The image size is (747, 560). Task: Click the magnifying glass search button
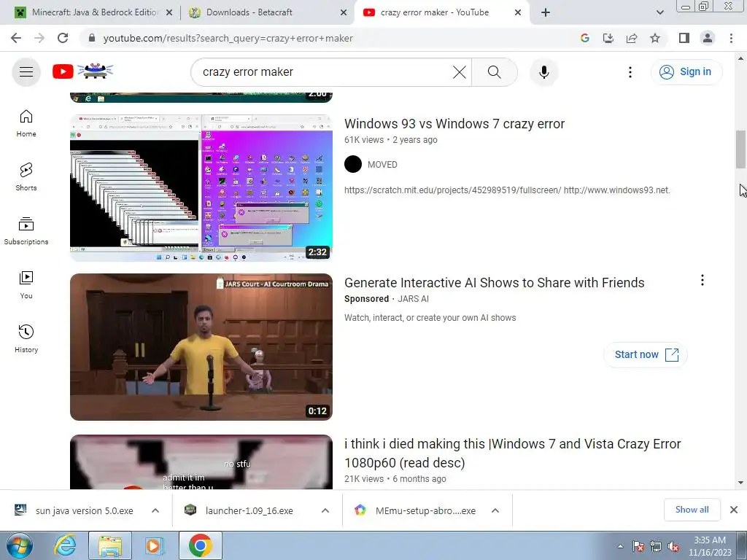(495, 72)
